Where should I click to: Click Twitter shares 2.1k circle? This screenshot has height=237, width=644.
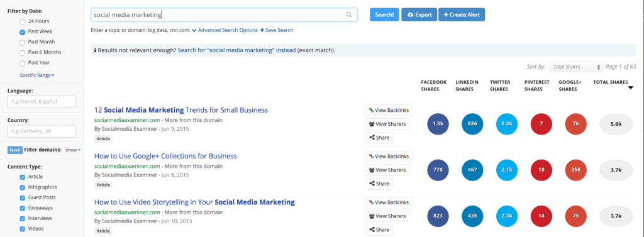tap(507, 170)
